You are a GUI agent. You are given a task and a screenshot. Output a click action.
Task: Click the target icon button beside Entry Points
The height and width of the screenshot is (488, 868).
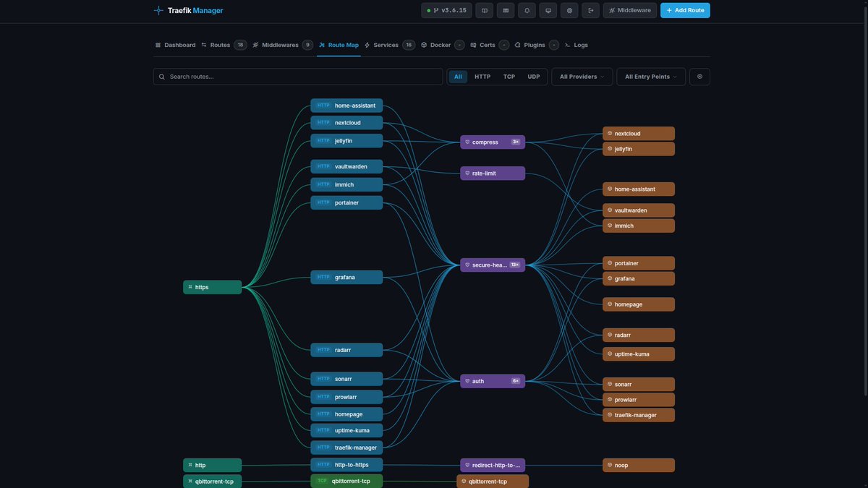[x=699, y=77]
